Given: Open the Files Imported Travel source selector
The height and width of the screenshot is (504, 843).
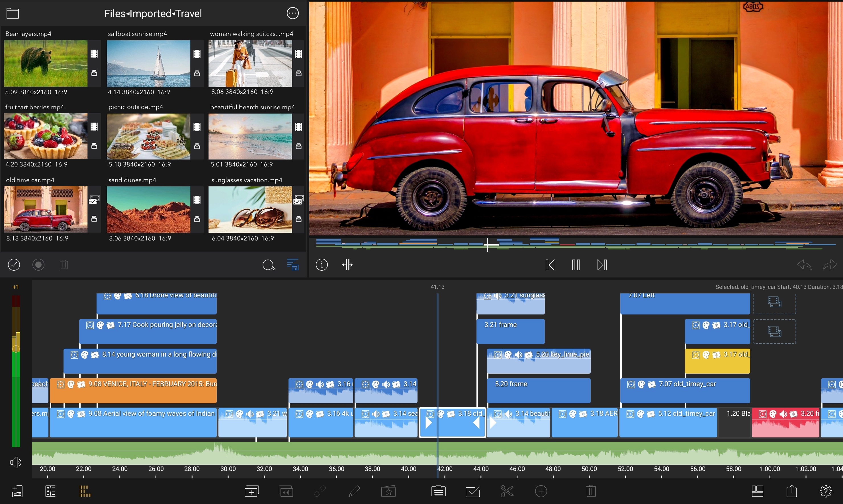Looking at the screenshot, I should pyautogui.click(x=153, y=13).
